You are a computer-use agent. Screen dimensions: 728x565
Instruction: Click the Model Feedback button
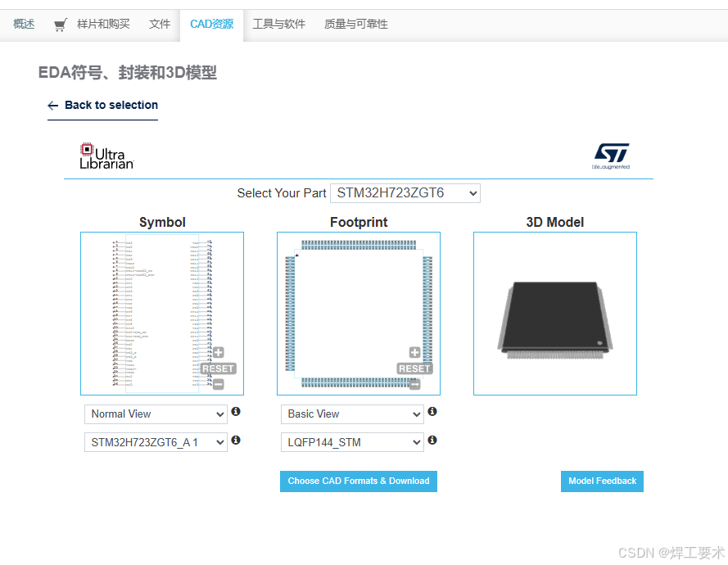point(602,481)
